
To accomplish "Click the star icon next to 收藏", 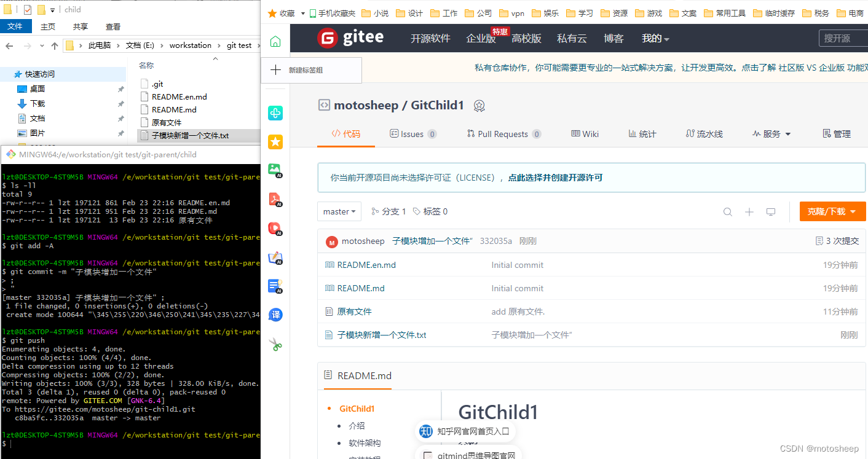I will point(272,13).
